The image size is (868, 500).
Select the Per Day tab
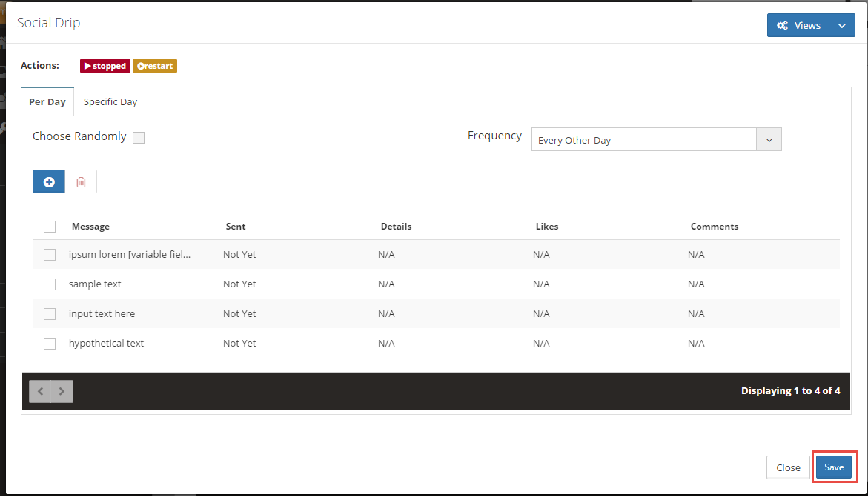(47, 102)
